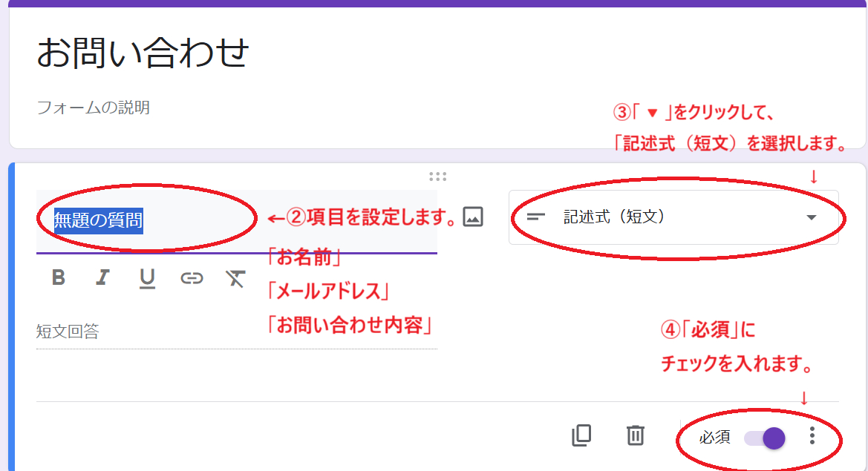Insert a link into question
Screen dimensions: 868x471
coord(192,278)
